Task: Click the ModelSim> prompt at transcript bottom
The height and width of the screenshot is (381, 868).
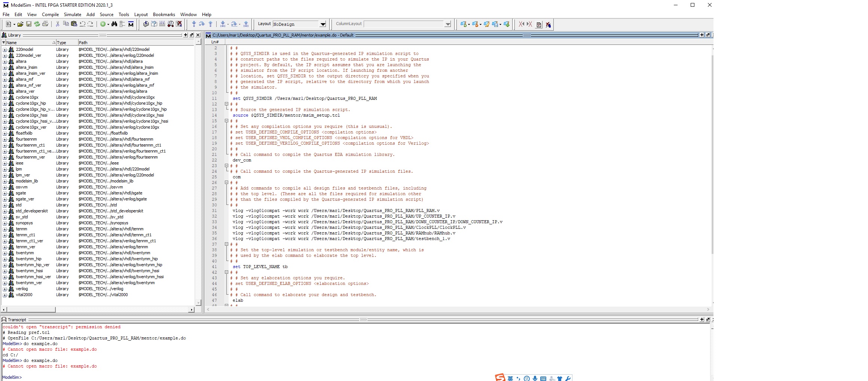Action: (x=12, y=377)
